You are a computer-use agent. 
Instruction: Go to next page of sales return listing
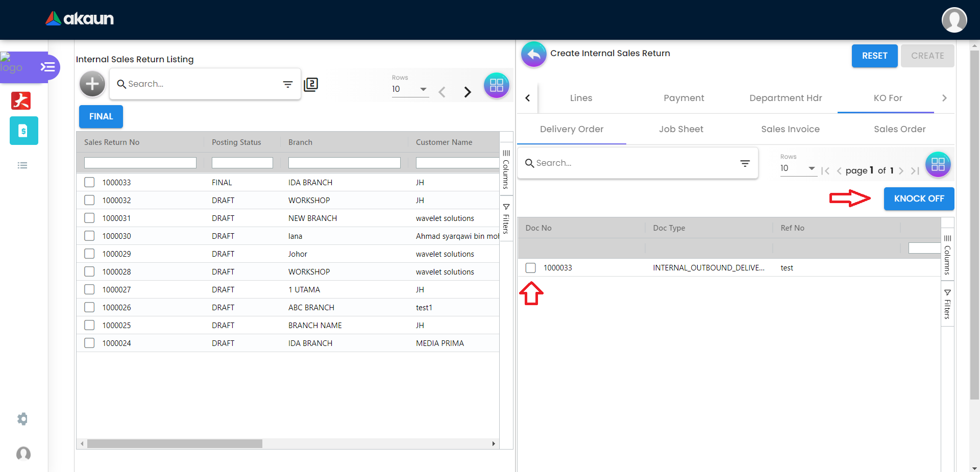[x=467, y=92]
